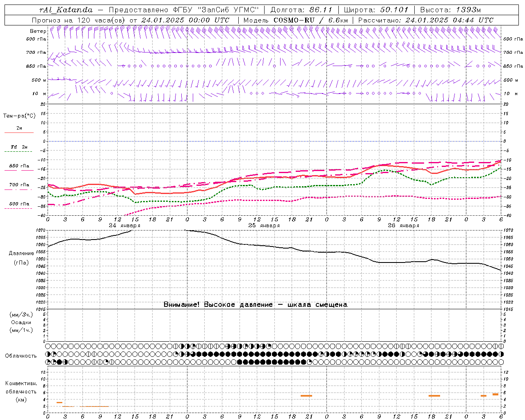Click the "(мм/3ч.)" precipitation unit label
The image size is (525, 420).
pyautogui.click(x=21, y=315)
